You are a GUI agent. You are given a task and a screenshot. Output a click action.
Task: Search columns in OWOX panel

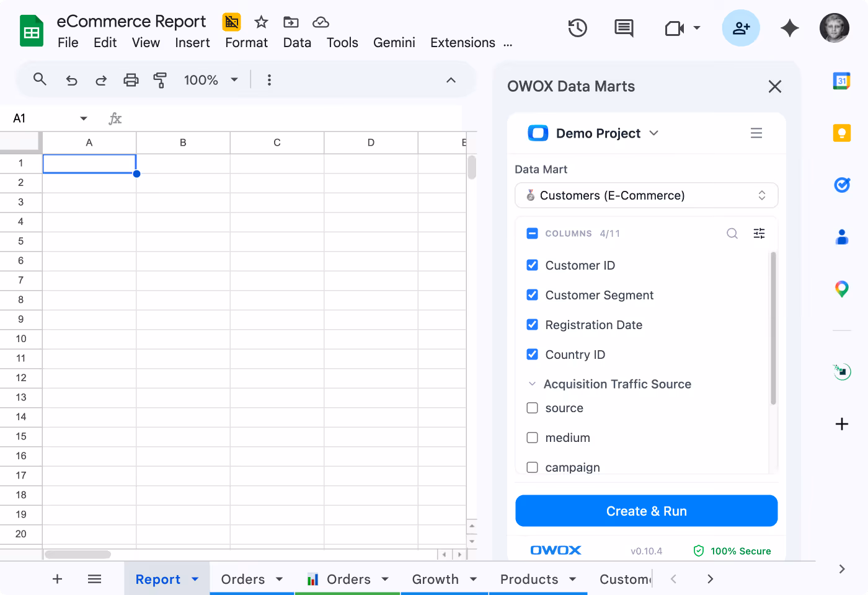pos(732,234)
